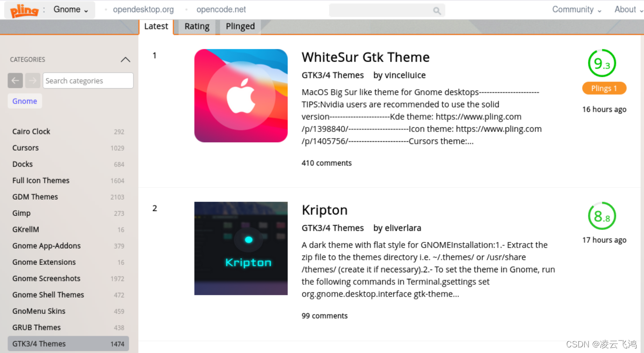The image size is (644, 353).
Task: Click the 9.3 rating circle for WhiteSur
Action: coord(602,63)
